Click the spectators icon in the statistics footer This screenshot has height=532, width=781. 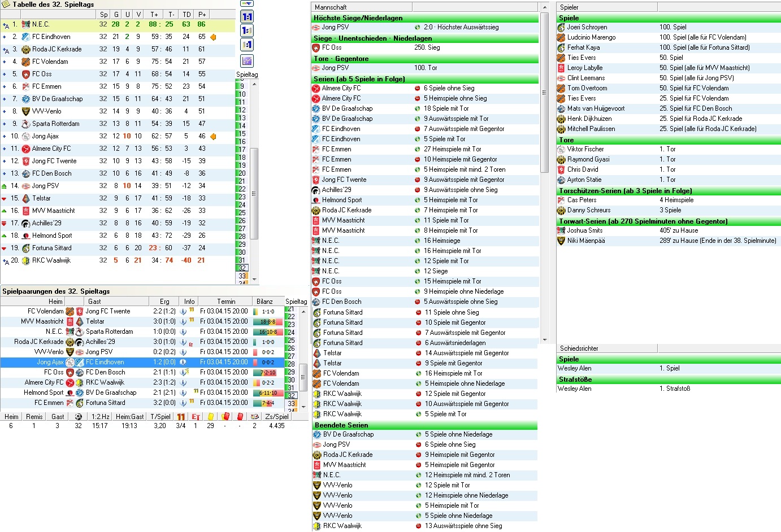pos(255,417)
